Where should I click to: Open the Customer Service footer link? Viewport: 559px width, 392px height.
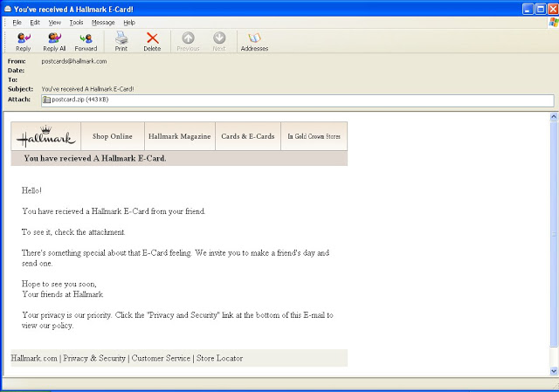click(x=161, y=358)
